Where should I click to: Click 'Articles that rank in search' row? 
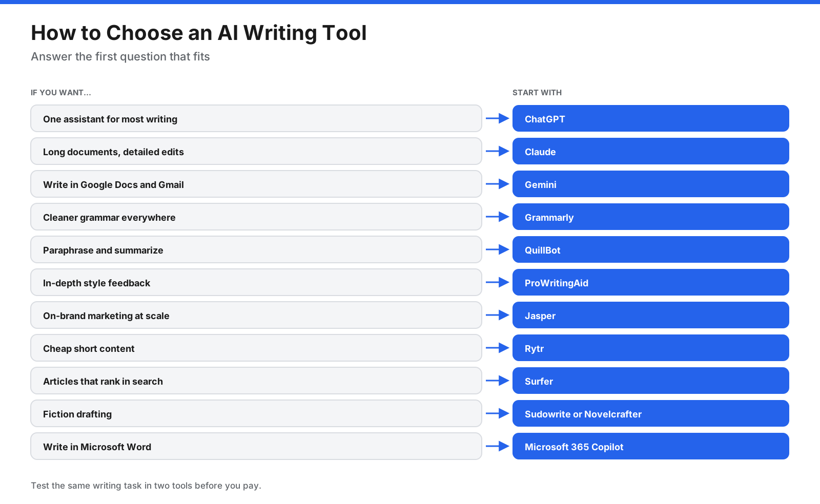click(256, 381)
